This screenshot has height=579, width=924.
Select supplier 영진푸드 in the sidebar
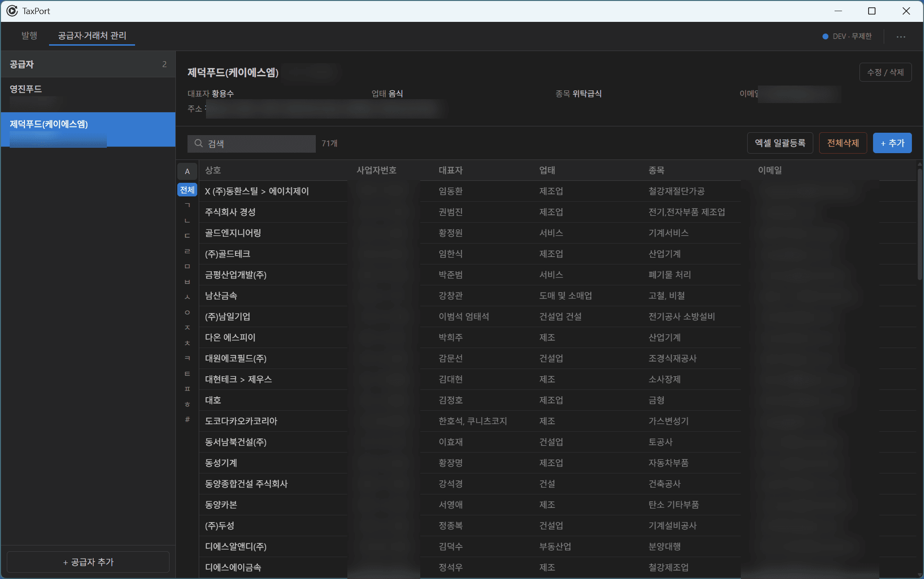tap(88, 95)
